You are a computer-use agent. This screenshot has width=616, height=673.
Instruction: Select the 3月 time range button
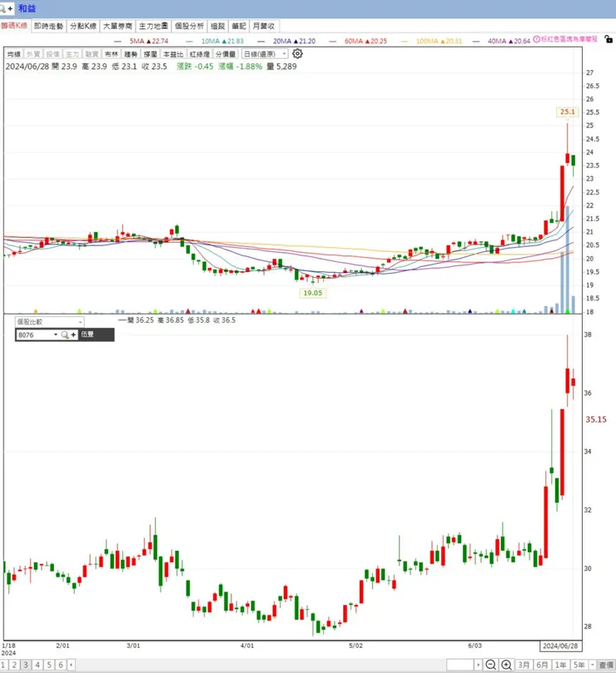tap(524, 665)
